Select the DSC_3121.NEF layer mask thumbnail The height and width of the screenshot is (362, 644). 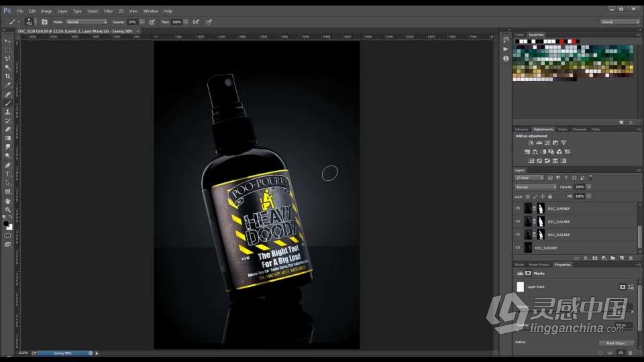pos(541,235)
